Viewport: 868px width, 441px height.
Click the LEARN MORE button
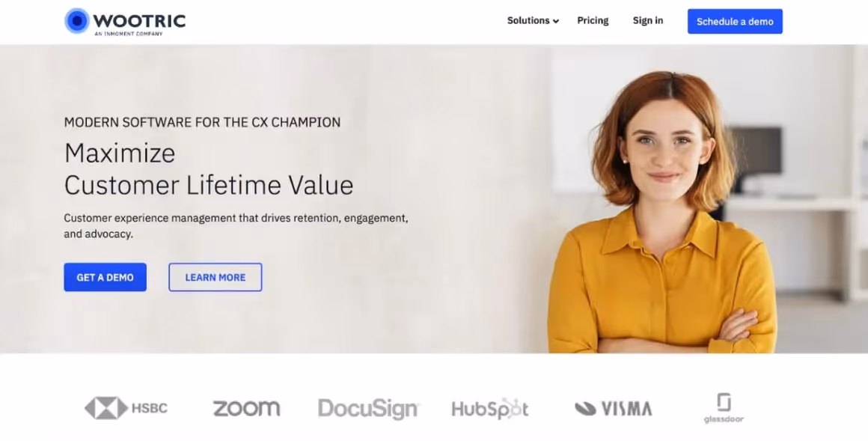click(216, 277)
